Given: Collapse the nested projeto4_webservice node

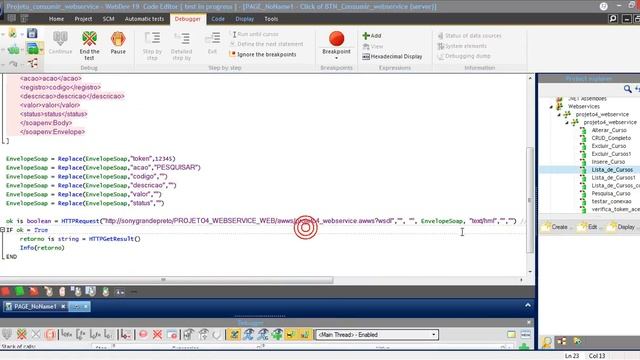Looking at the screenshot, I should (567, 122).
